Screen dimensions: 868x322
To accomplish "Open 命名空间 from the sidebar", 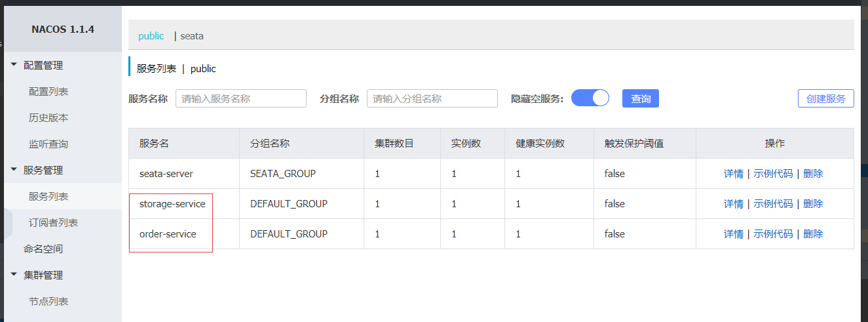I will (x=43, y=249).
